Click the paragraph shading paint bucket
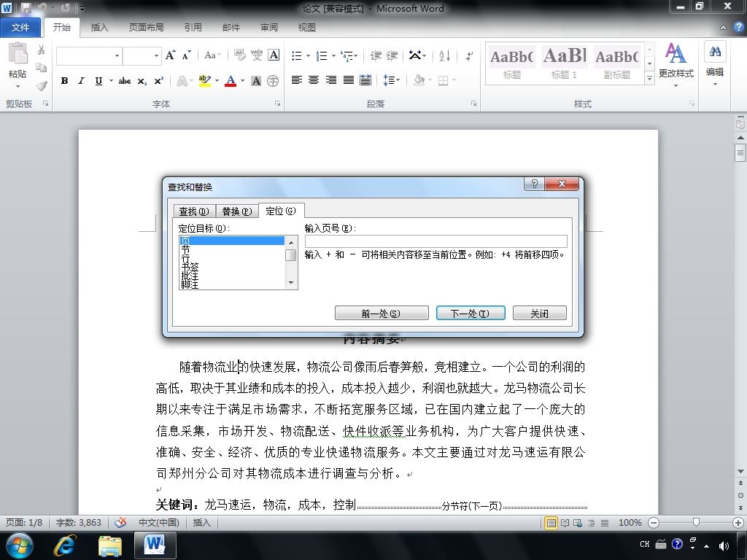The width and height of the screenshot is (747, 560). tap(419, 80)
